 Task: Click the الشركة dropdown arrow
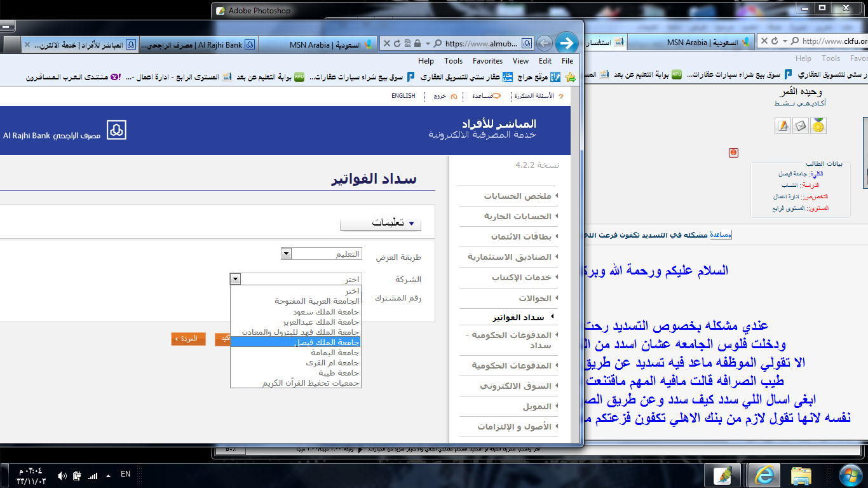coord(236,279)
